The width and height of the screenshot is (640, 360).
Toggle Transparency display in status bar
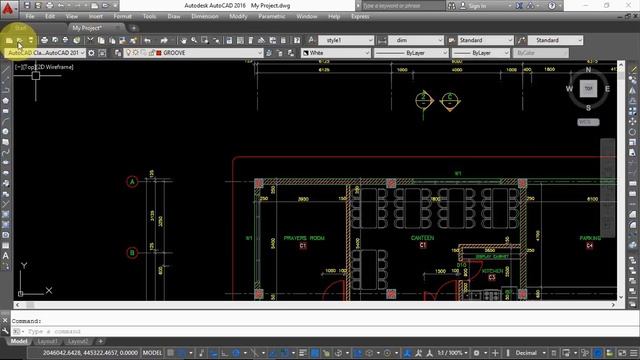[x=315, y=353]
